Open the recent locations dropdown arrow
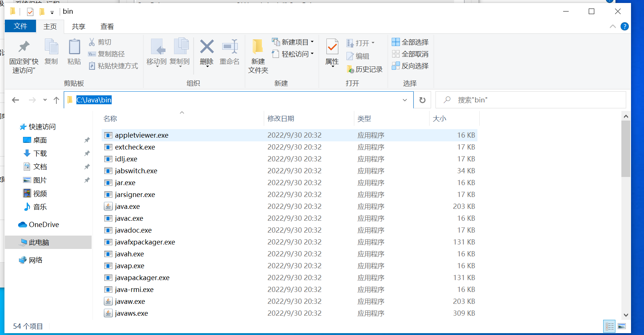The height and width of the screenshot is (335, 644). (45, 100)
